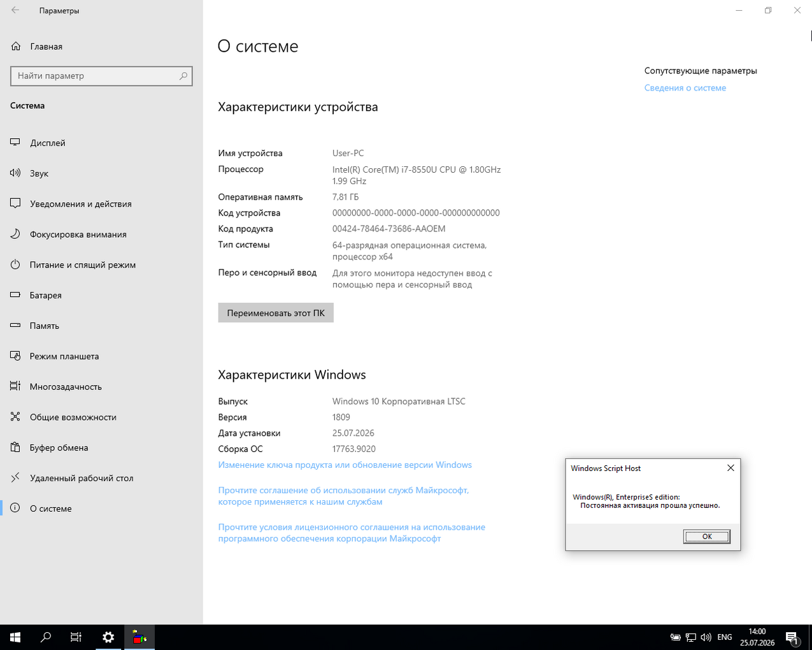This screenshot has height=650, width=812.
Task: Switch the ENG input language indicator
Action: pos(725,637)
